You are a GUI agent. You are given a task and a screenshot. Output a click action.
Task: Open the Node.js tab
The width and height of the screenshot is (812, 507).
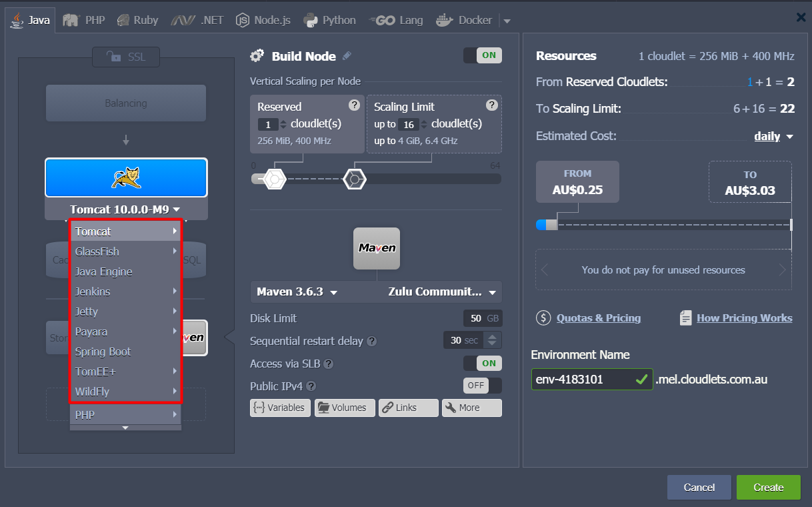[x=263, y=20]
